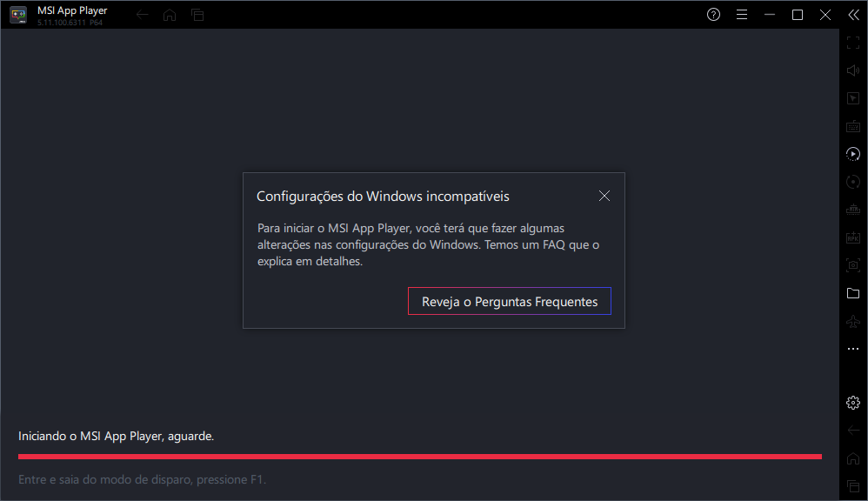Click the Reveja o Perguntas Frequentes button
The width and height of the screenshot is (868, 501).
point(510,302)
